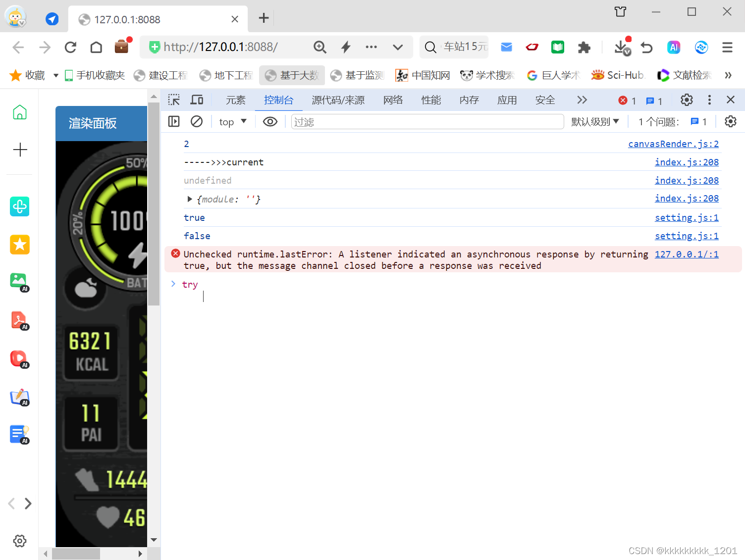Click the address bar URL

click(220, 47)
